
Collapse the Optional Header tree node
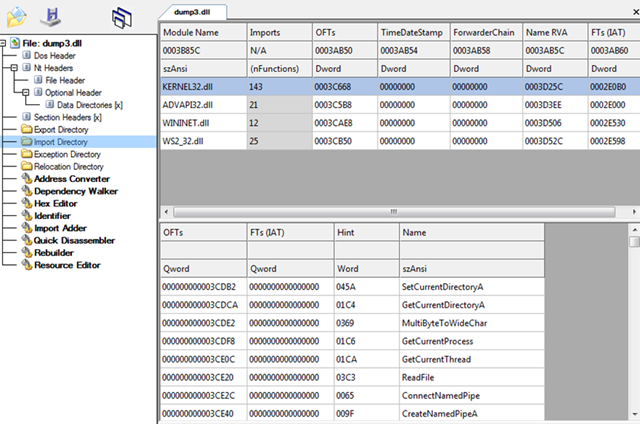(x=25, y=92)
